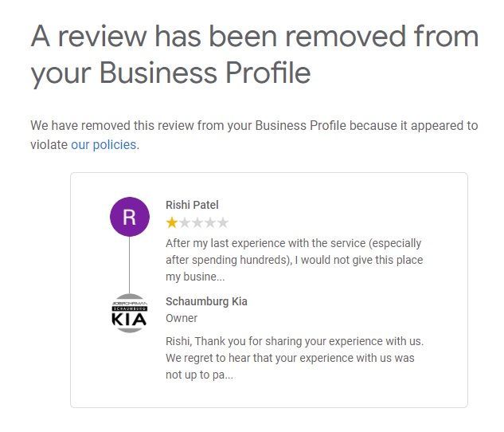The width and height of the screenshot is (504, 432).
Task: Click heading line "A review has been removed"
Action: coord(254,37)
